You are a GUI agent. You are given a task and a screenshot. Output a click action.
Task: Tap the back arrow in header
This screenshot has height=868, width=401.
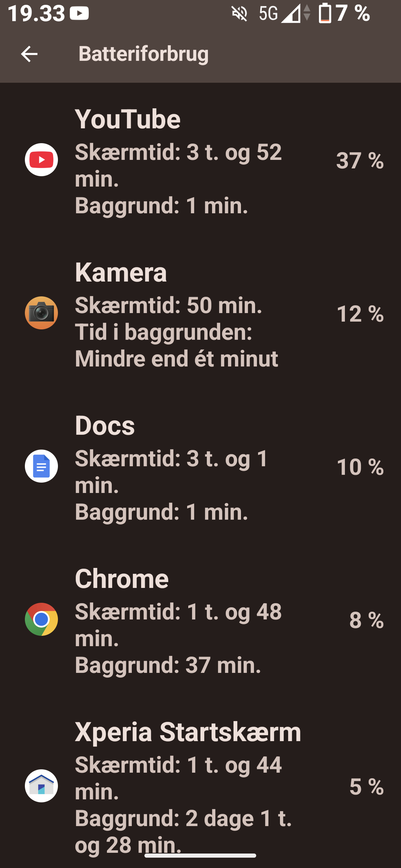[29, 54]
